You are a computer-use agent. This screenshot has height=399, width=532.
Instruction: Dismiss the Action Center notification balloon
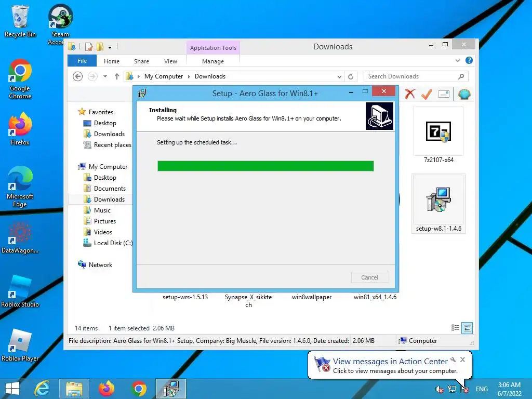click(x=463, y=360)
